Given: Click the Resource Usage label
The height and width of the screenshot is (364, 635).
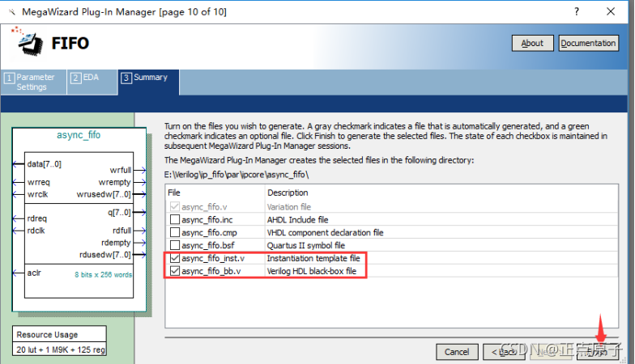Looking at the screenshot, I should 47,335.
